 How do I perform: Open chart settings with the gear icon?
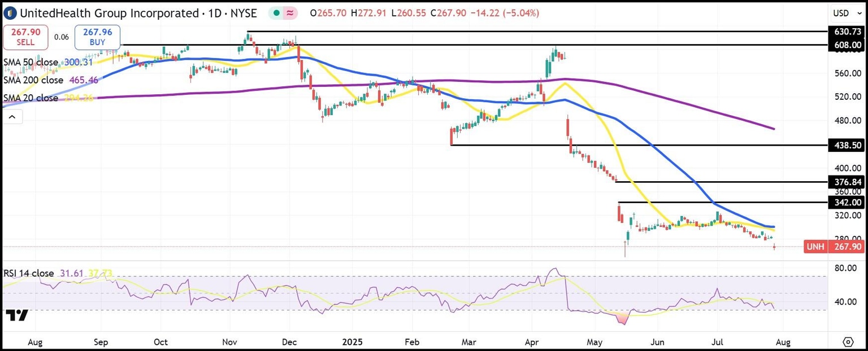(x=848, y=341)
